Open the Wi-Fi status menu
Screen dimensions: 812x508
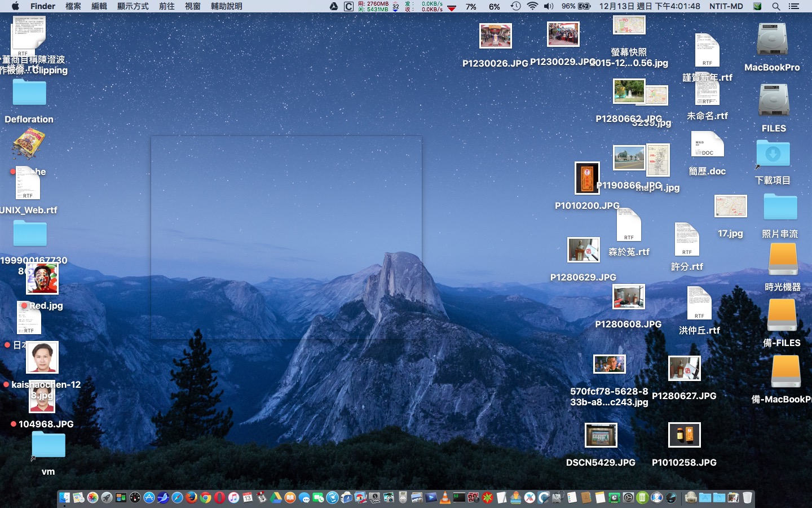[x=532, y=6]
